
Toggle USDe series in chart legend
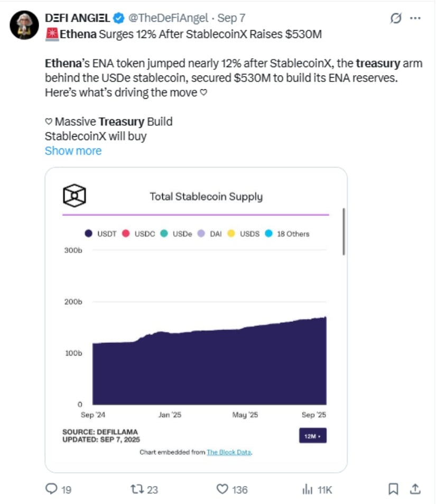(x=176, y=234)
